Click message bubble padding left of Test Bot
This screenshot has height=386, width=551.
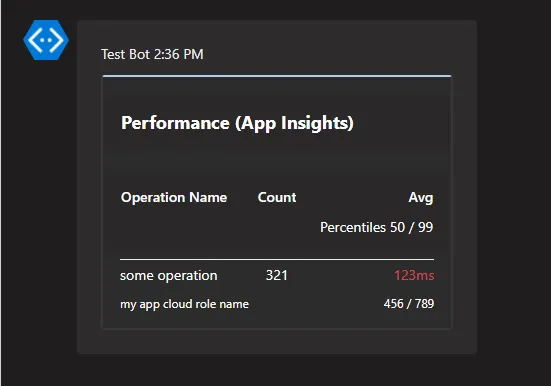click(x=89, y=54)
